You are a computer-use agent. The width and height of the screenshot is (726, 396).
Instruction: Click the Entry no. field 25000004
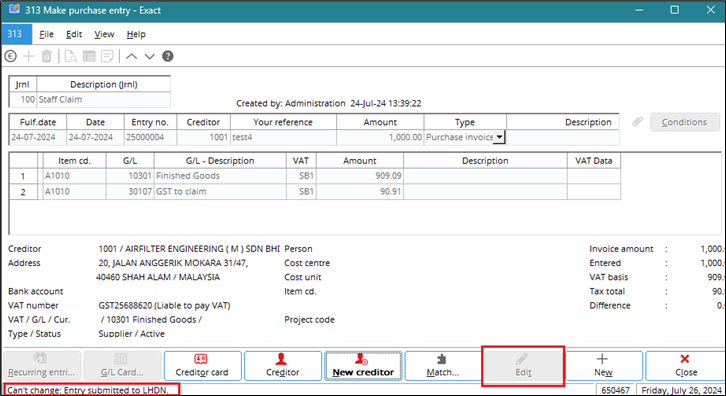point(150,138)
